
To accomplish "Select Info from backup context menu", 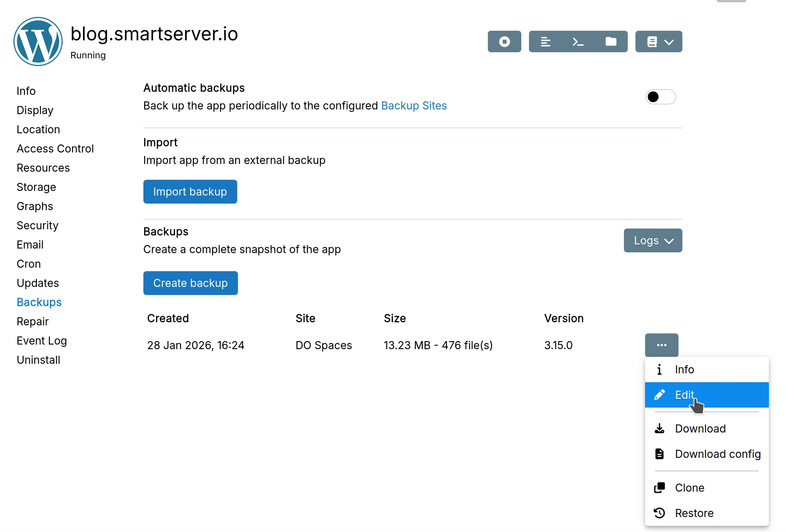I will pos(684,369).
